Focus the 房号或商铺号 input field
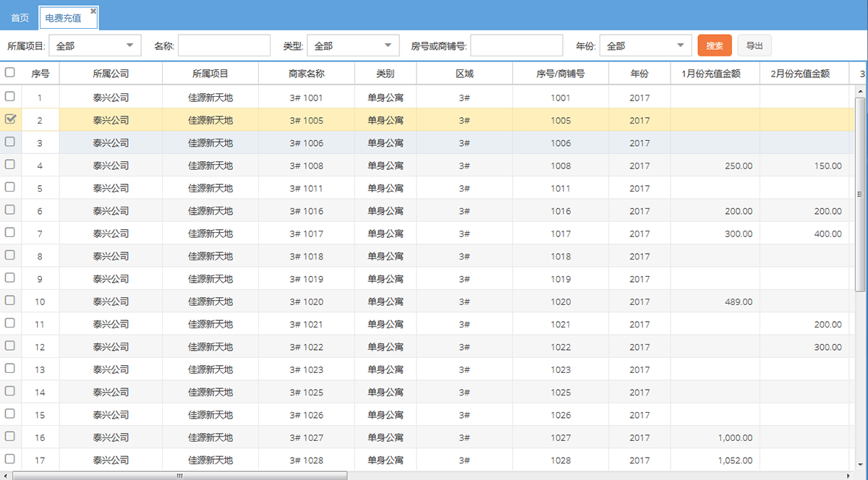 tap(516, 46)
